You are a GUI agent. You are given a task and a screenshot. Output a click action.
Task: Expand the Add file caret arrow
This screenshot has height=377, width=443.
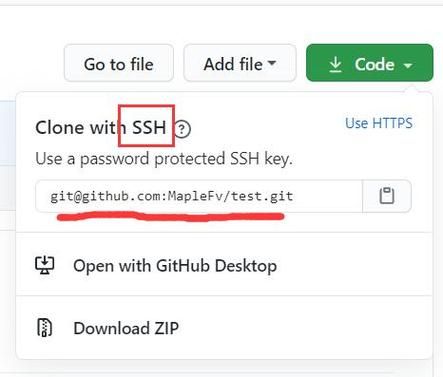pyautogui.click(x=272, y=63)
